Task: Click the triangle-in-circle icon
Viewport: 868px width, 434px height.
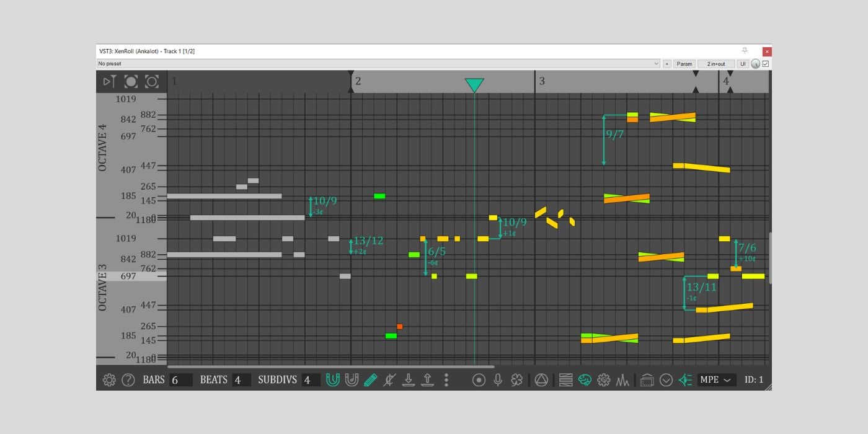Action: (541, 380)
